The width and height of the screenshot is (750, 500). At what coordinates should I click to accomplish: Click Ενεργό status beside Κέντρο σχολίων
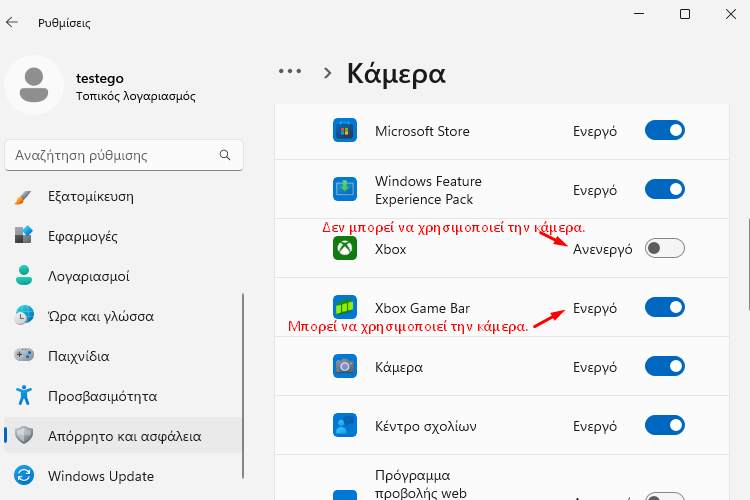pos(595,426)
